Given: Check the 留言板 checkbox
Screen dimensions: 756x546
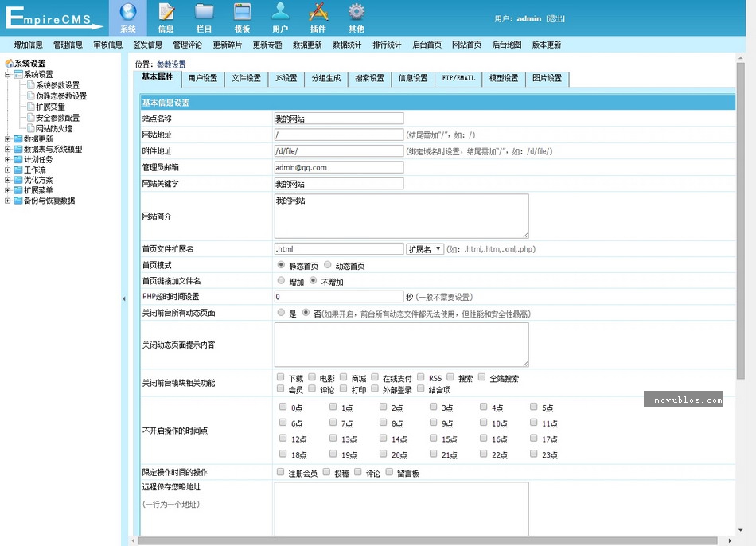Looking at the screenshot, I should (x=390, y=472).
